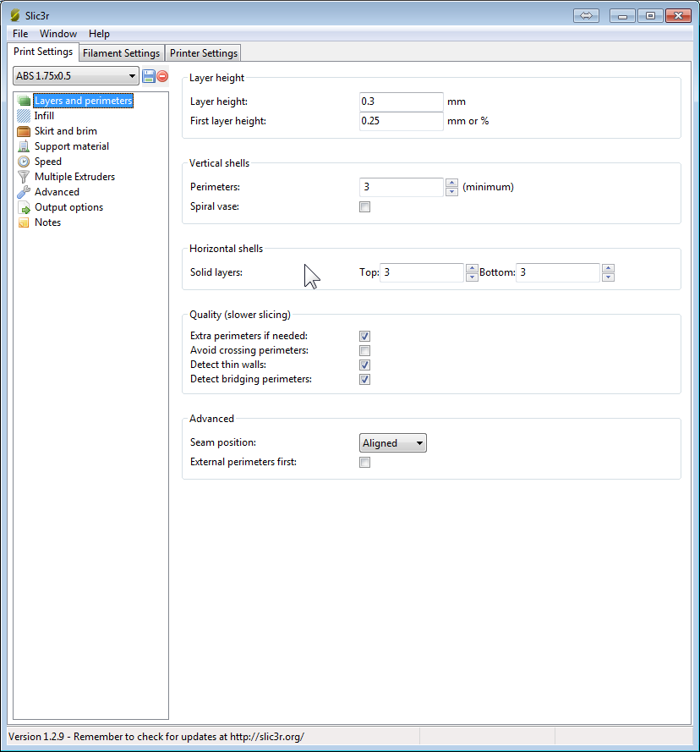Click the Layers and perimeters green icon
700x752 pixels.
[24, 101]
